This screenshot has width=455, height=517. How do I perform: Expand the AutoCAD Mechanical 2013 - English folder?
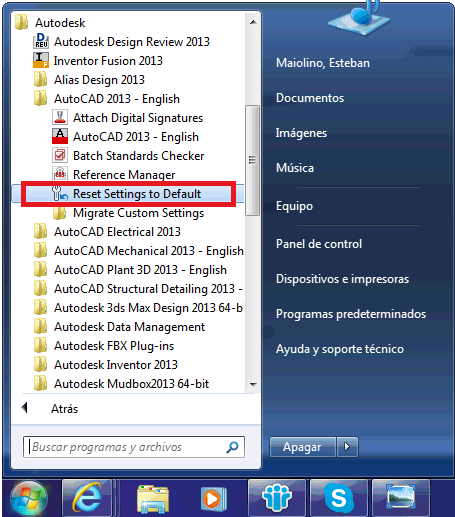138,251
